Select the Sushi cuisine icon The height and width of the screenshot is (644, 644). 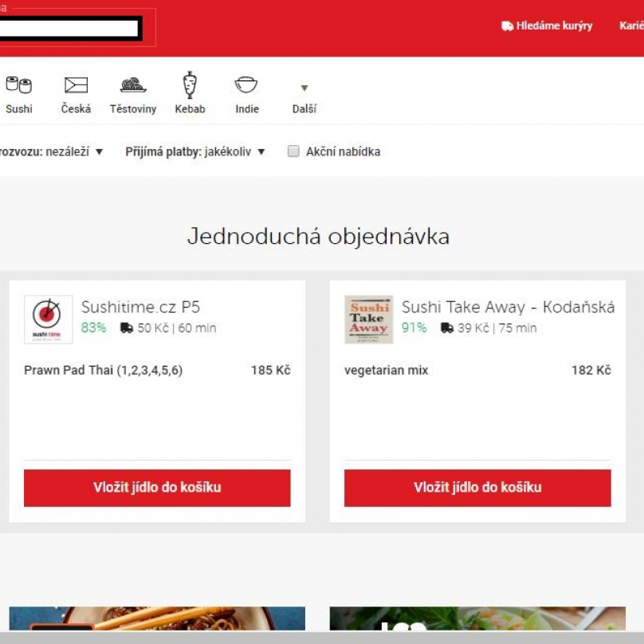point(19,85)
